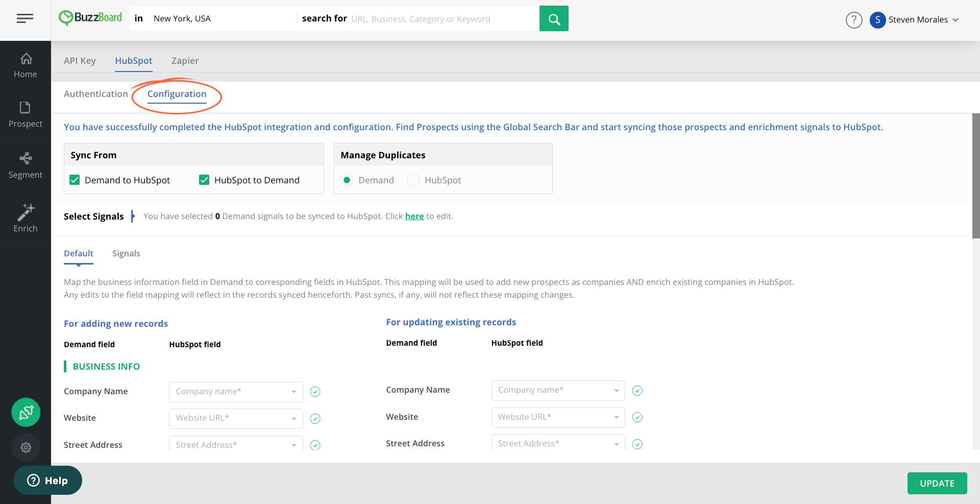The image size is (980, 504).
Task: Select the HubSpot tab
Action: point(134,61)
